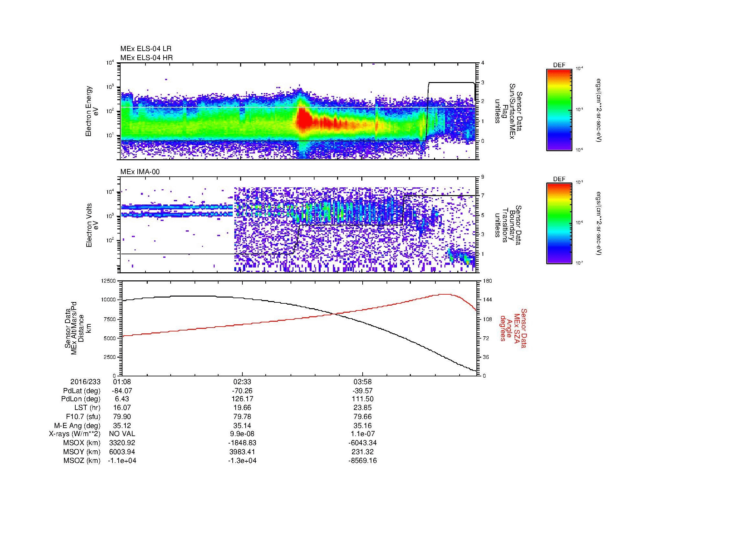Click the MSOX value -6043.34
This screenshot has width=756, height=534.
[x=363, y=443]
